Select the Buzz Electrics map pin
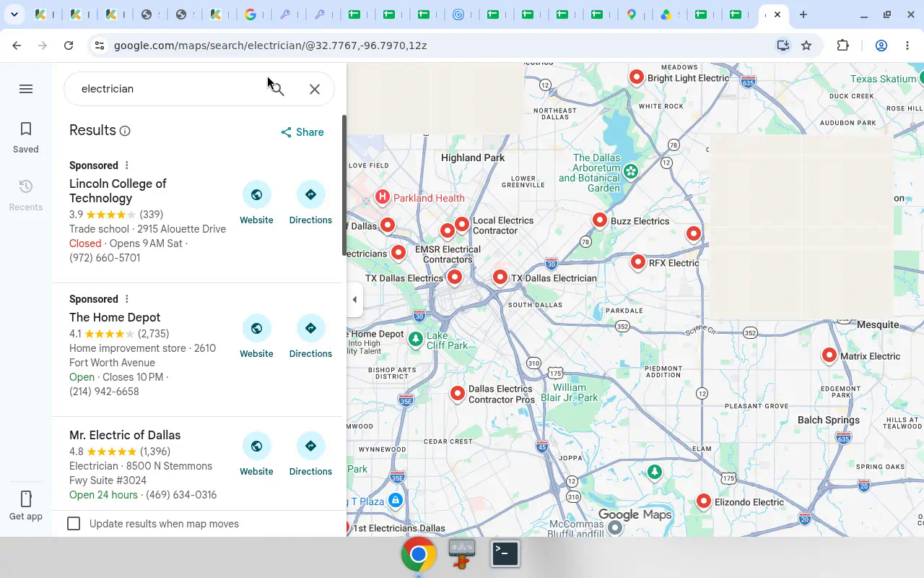The width and height of the screenshot is (924, 578). pyautogui.click(x=600, y=220)
